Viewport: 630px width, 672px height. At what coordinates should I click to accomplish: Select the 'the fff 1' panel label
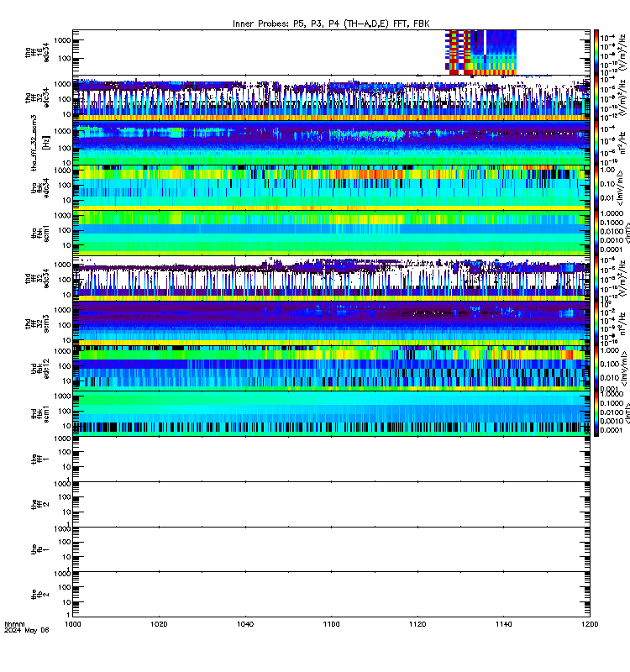pyautogui.click(x=40, y=459)
